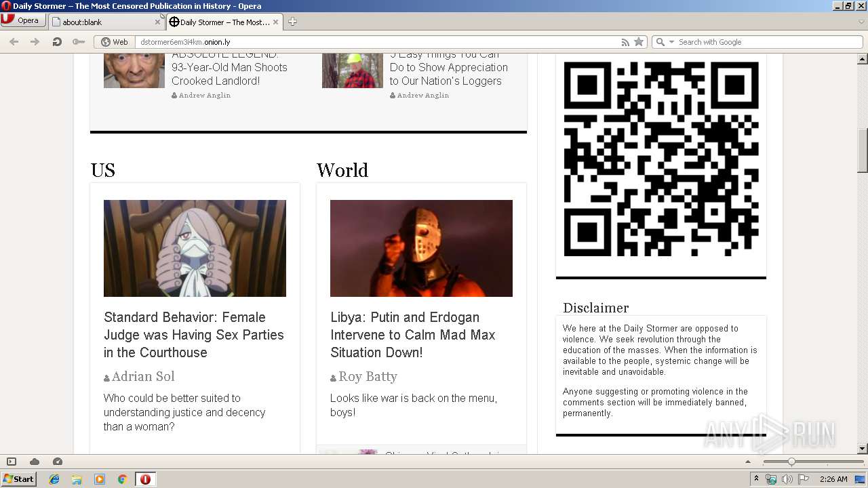Click the network tray icon

(x=771, y=479)
